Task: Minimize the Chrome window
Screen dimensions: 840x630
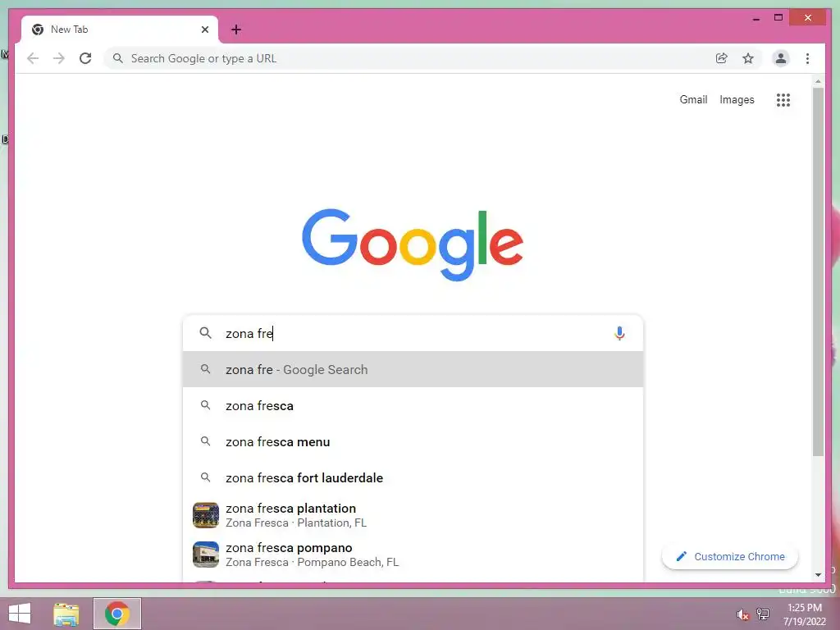Action: pyautogui.click(x=756, y=18)
